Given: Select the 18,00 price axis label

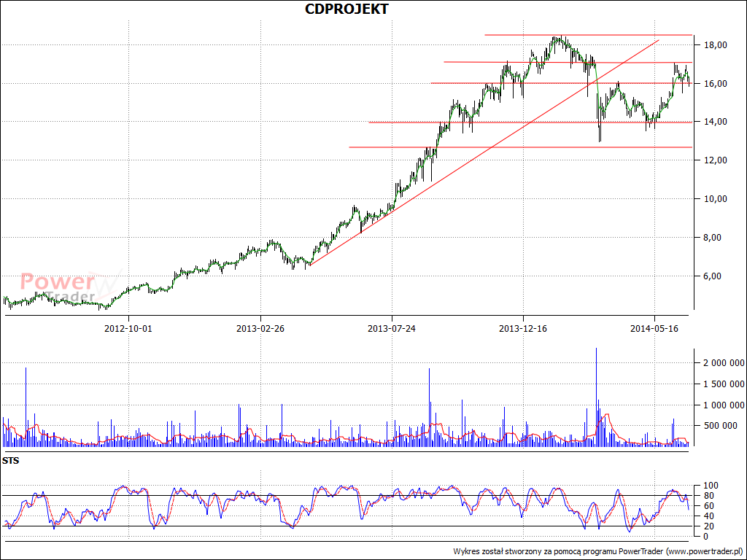Looking at the screenshot, I should [x=715, y=44].
